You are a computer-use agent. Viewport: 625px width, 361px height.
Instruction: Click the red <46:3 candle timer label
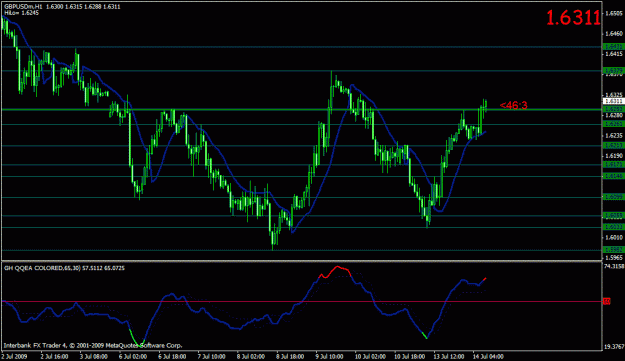point(513,105)
